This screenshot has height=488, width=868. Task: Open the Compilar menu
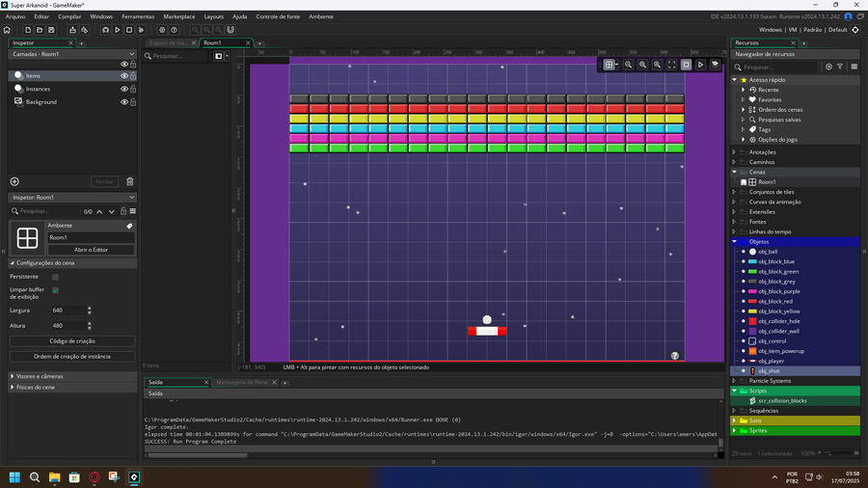pos(69,16)
